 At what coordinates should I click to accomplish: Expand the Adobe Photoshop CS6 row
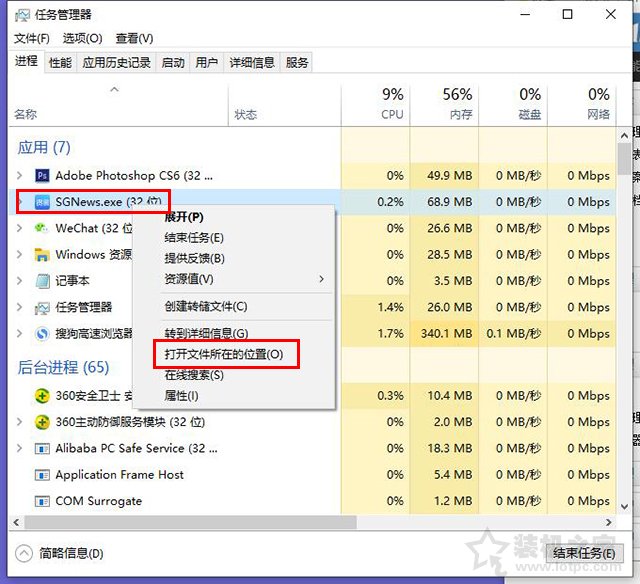click(x=19, y=176)
